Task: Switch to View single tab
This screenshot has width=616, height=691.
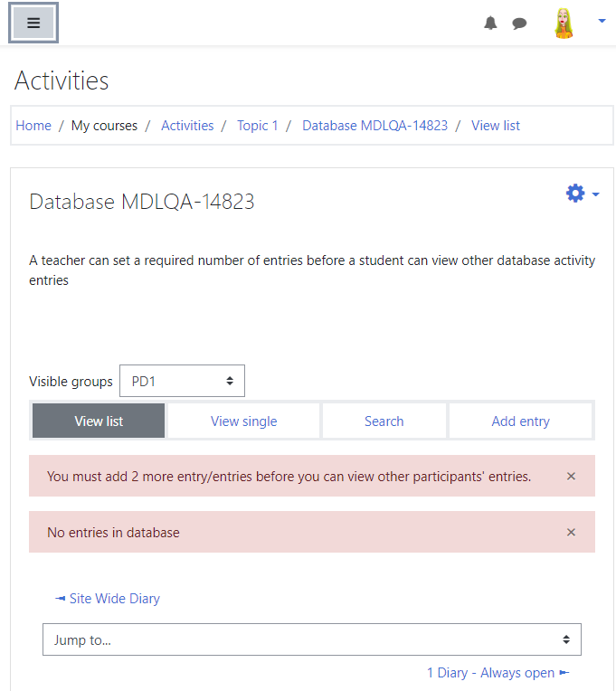Action: [243, 421]
